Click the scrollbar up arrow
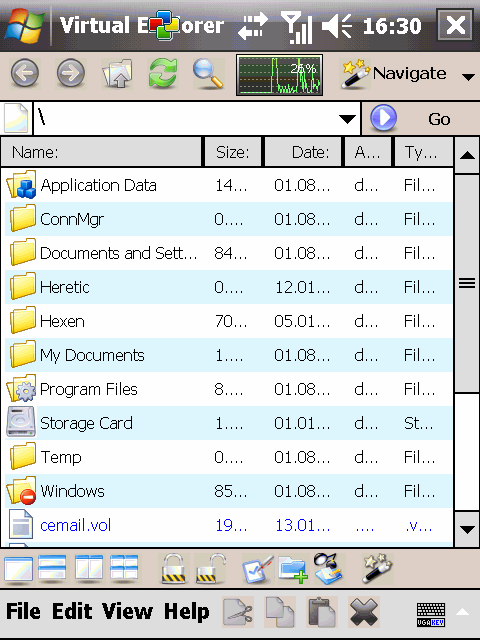Image resolution: width=480 pixels, height=640 pixels. click(x=467, y=156)
